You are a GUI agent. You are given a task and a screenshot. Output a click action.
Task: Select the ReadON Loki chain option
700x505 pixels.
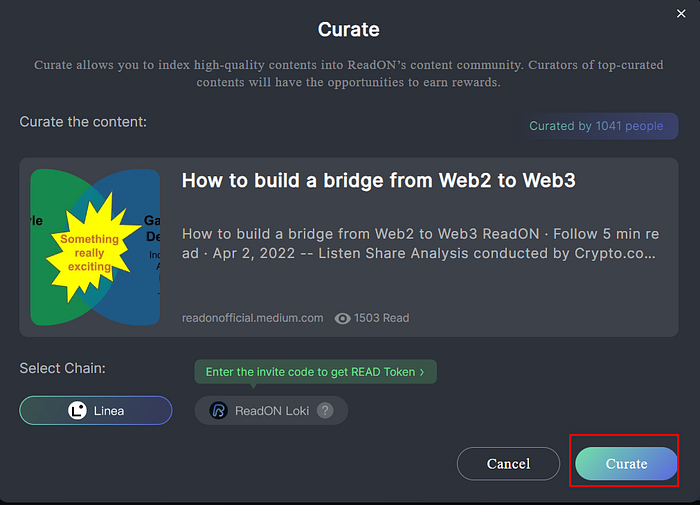[271, 410]
